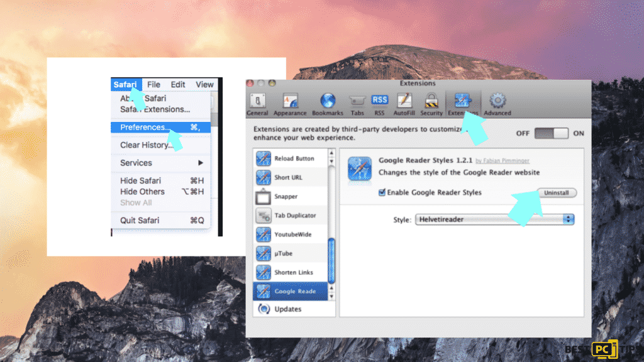The image size is (644, 362).
Task: Switch to the Extensions preferences tab
Action: coord(462,104)
